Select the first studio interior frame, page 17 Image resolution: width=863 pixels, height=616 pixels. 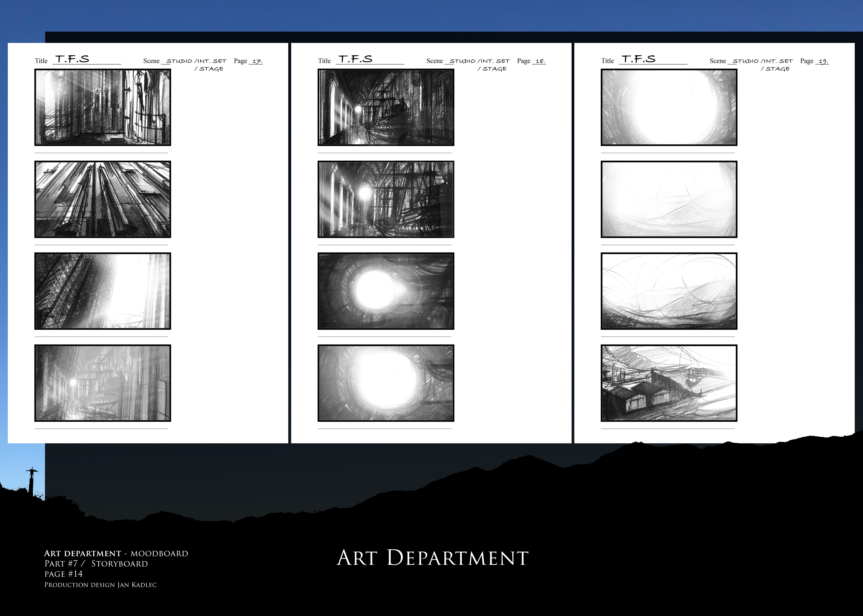pos(103,107)
